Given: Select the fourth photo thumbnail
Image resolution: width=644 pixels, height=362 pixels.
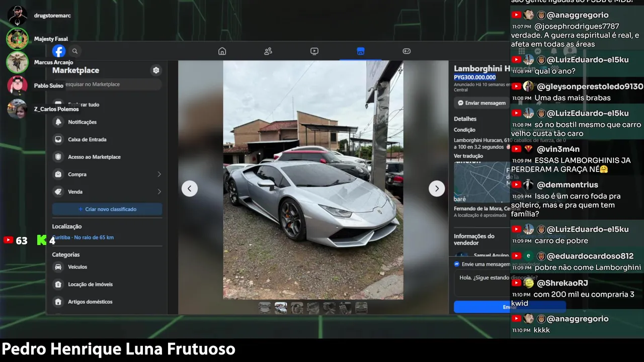Looking at the screenshot, I should [x=313, y=308].
